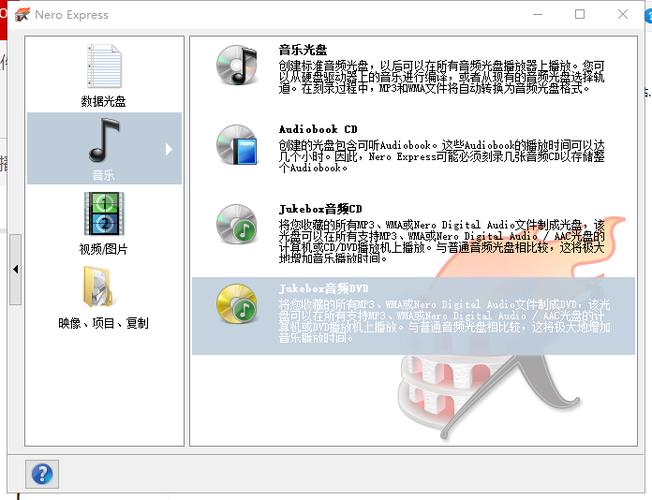The height and width of the screenshot is (500, 652).
Task: Pick the Jukebox音频CD silver disc icon
Action: [x=237, y=224]
